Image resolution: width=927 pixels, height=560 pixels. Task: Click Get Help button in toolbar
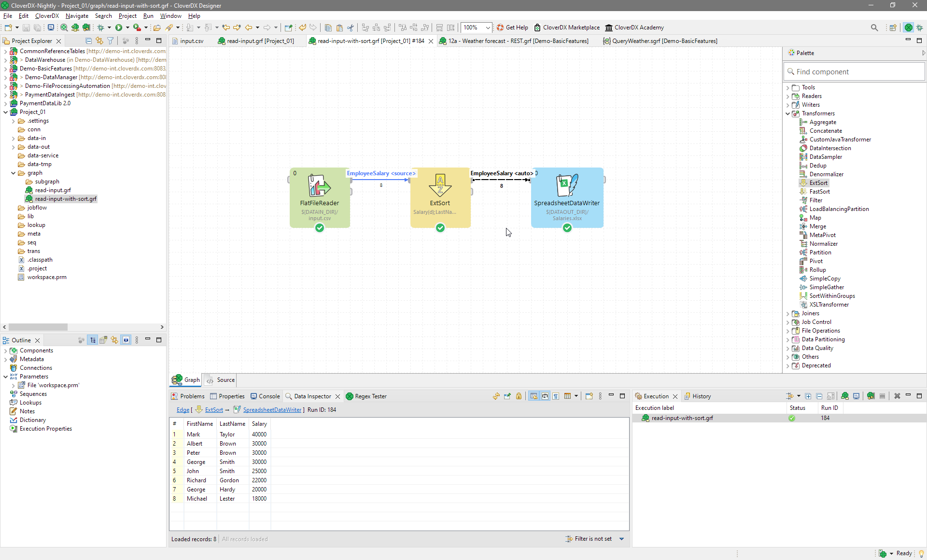coord(512,28)
